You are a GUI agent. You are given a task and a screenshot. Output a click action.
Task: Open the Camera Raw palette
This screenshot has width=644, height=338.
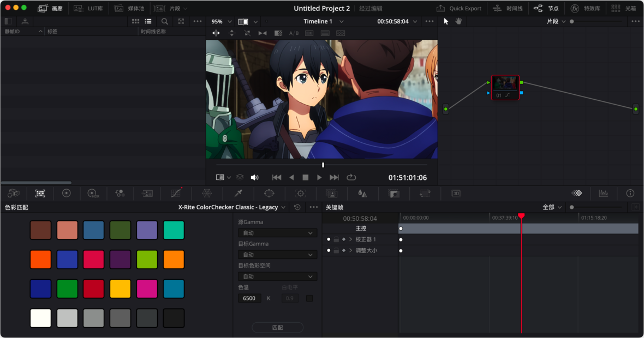14,194
